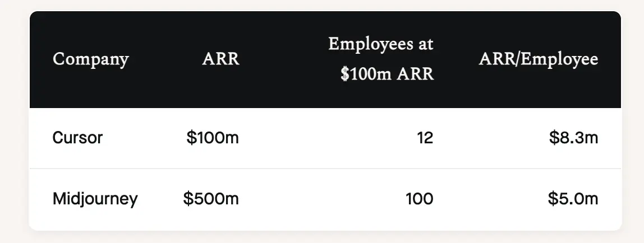Viewport: 644px width, 243px height.
Task: Click the Company column header
Action: point(90,59)
